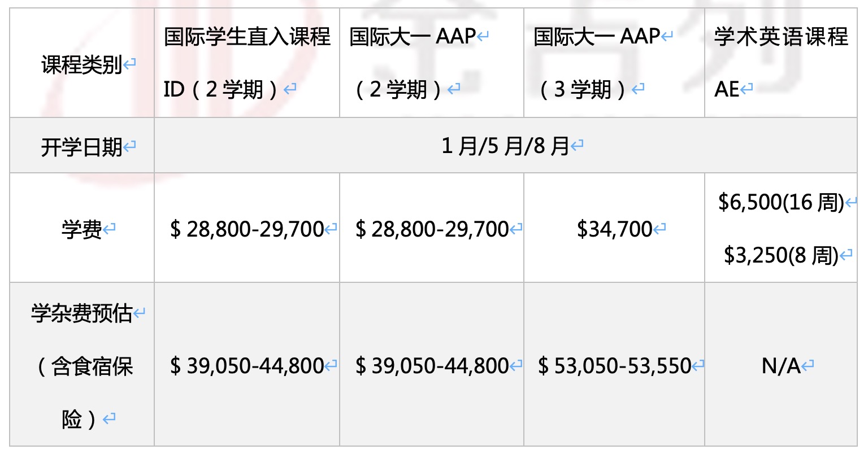Select the 国际大一 AAP（3学期）column header

(614, 63)
